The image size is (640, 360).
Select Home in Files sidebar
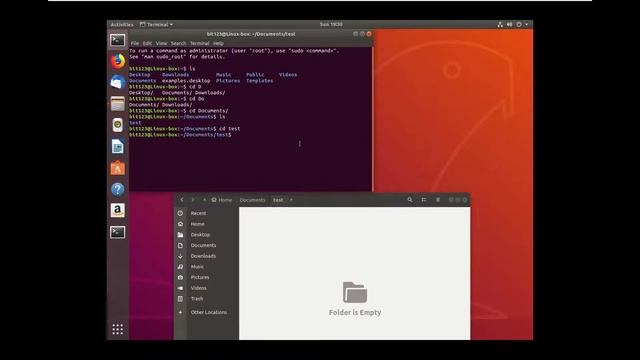(x=198, y=224)
